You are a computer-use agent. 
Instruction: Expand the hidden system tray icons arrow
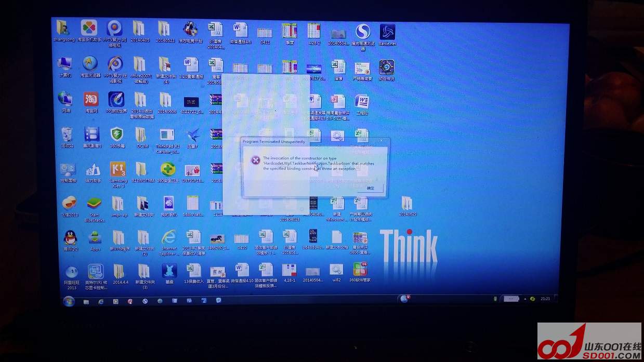(x=525, y=299)
